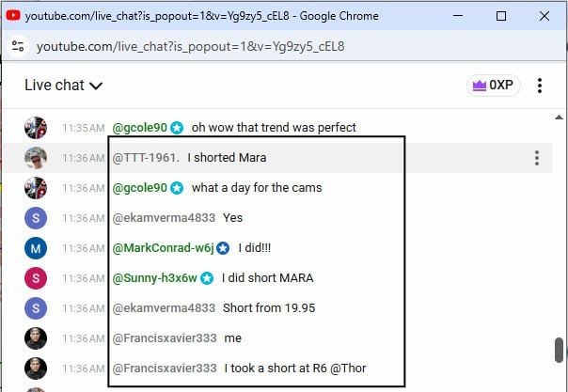The image size is (568, 392).
Task: Select the @MarkConrad-w6j username
Action: point(164,248)
